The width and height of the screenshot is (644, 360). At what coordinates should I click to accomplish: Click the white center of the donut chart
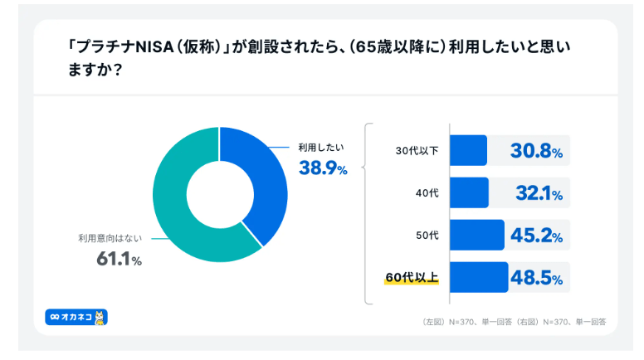tap(219, 193)
